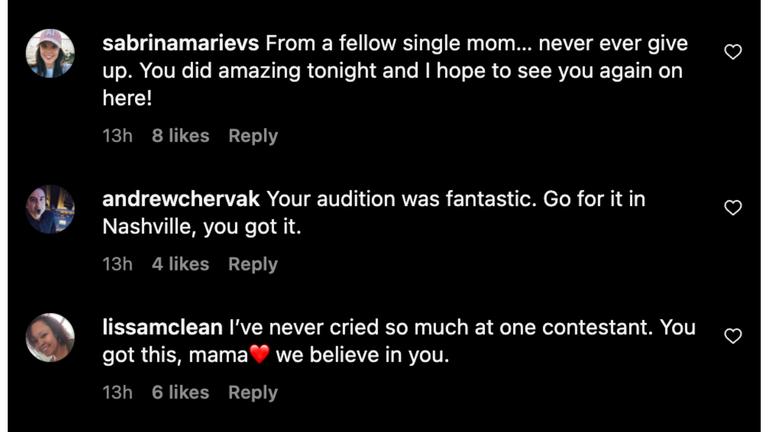Like andrewchervak's comment with heart icon
This screenshot has width=768, height=432.
[x=733, y=208]
